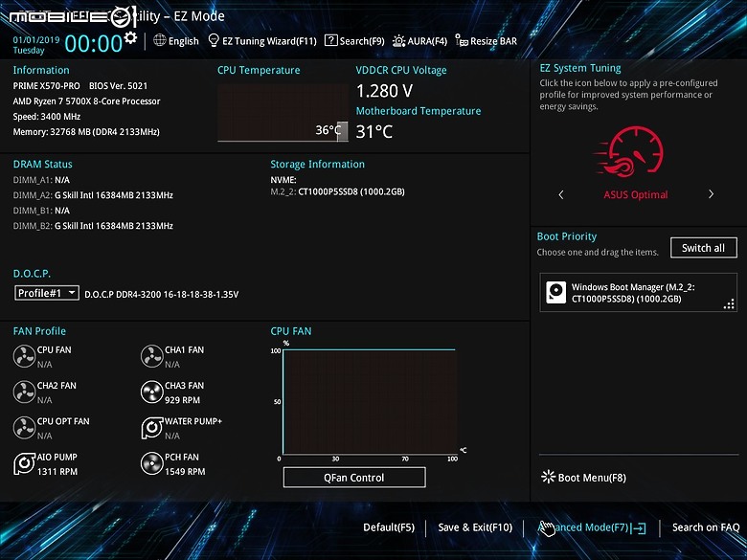Click the AIO PUMP icon

[24, 463]
